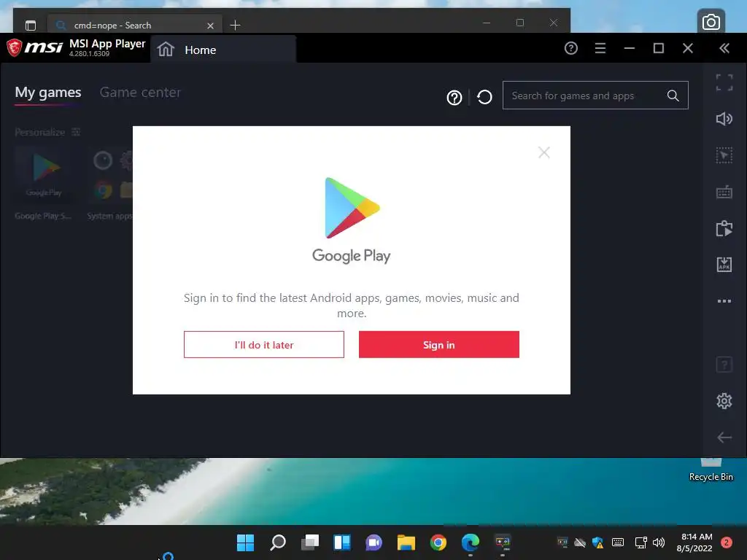Open help icon beside refresh button
Screen dimensions: 747x560
pos(454,98)
